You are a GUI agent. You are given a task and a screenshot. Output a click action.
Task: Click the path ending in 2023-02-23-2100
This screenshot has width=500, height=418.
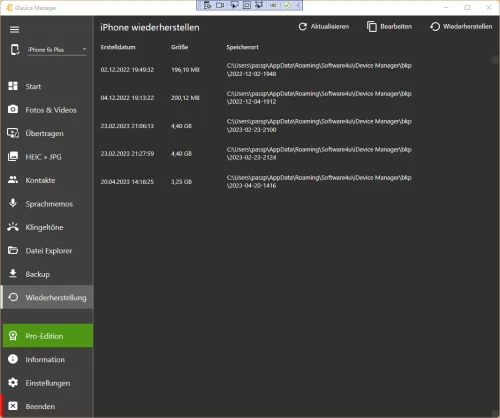(x=319, y=126)
